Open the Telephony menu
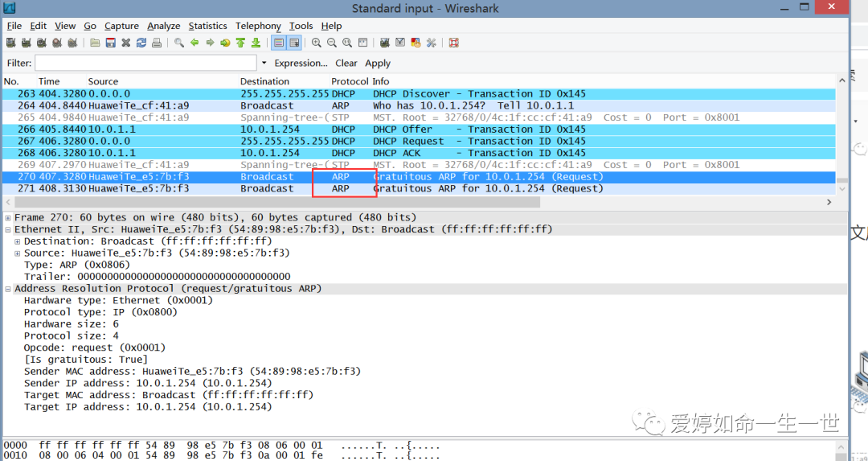The height and width of the screenshot is (461, 868). coord(258,26)
